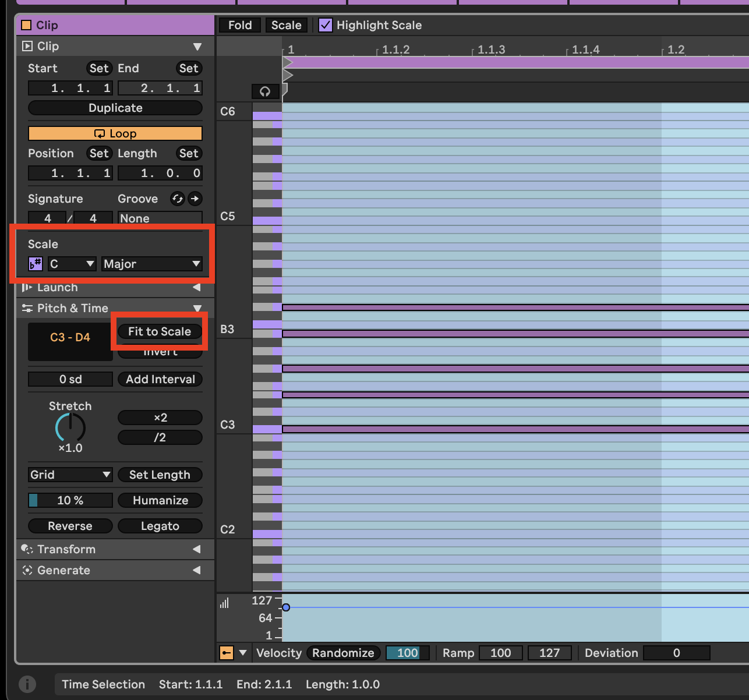
Task: Toggle Loop off for the clip
Action: click(115, 133)
